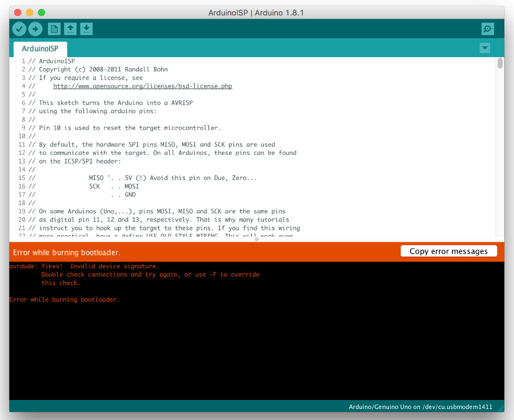Click line 16 'SCK . . MOSI' comment

point(84,186)
